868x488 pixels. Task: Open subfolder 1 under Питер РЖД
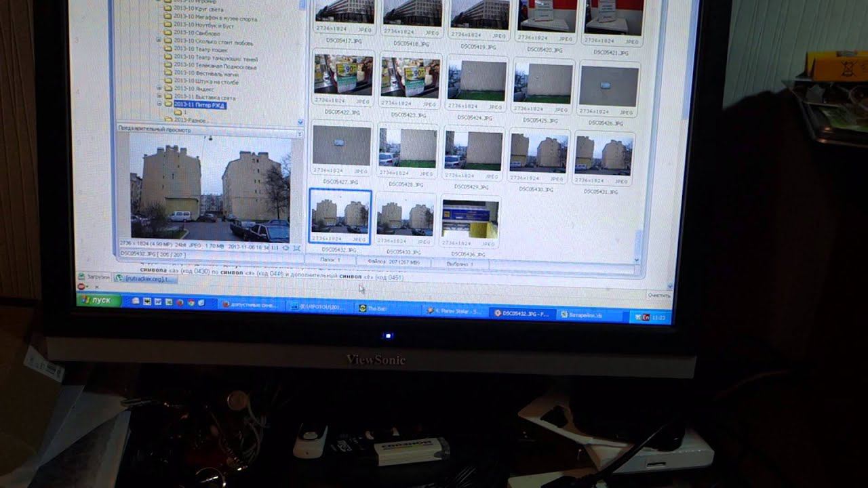[178, 113]
